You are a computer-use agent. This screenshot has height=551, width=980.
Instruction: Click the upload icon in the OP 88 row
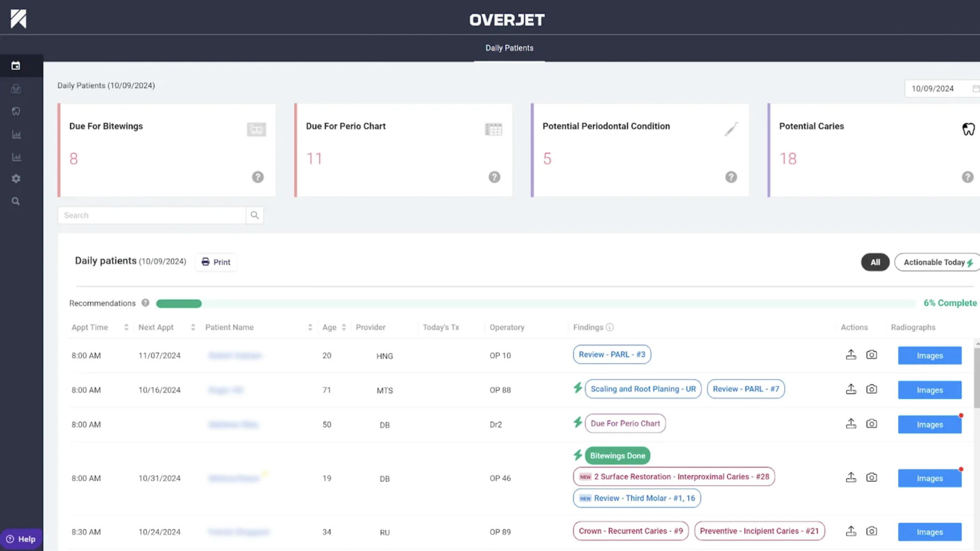click(x=851, y=389)
